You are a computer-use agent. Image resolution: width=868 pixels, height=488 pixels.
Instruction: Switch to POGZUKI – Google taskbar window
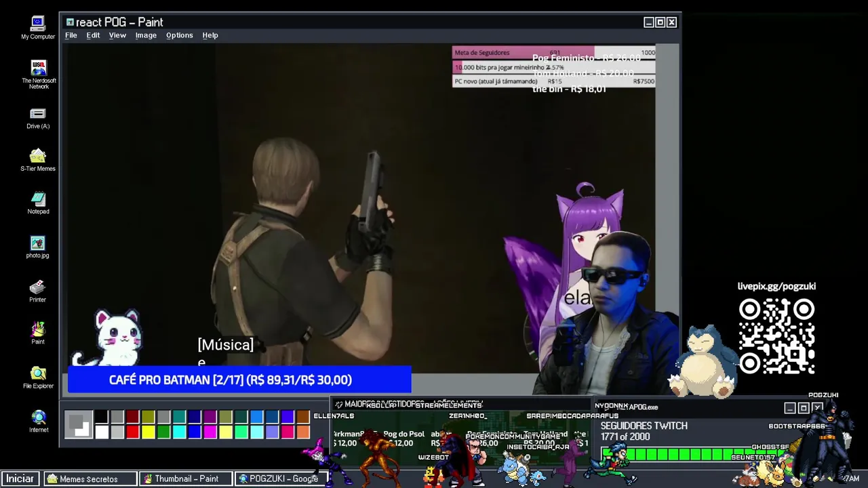281,479
